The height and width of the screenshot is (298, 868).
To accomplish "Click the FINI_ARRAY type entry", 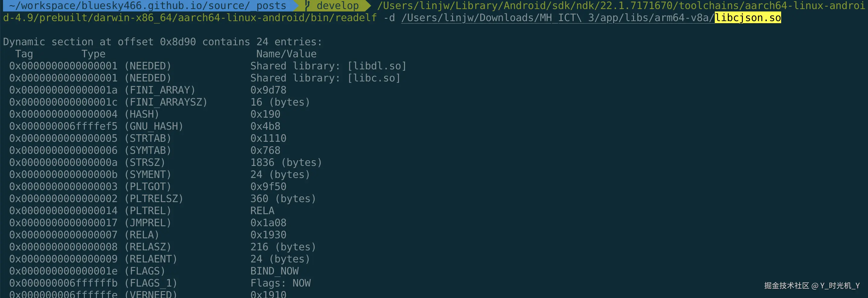I will click(160, 90).
